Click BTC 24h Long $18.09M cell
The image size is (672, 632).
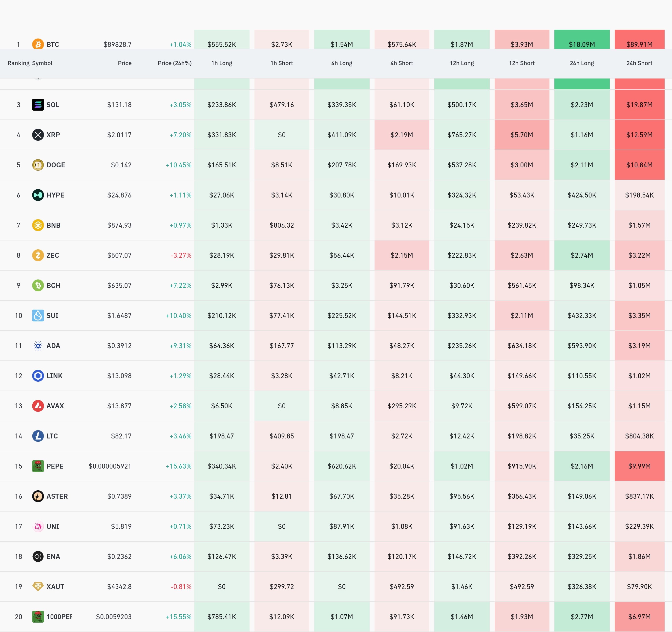(581, 44)
